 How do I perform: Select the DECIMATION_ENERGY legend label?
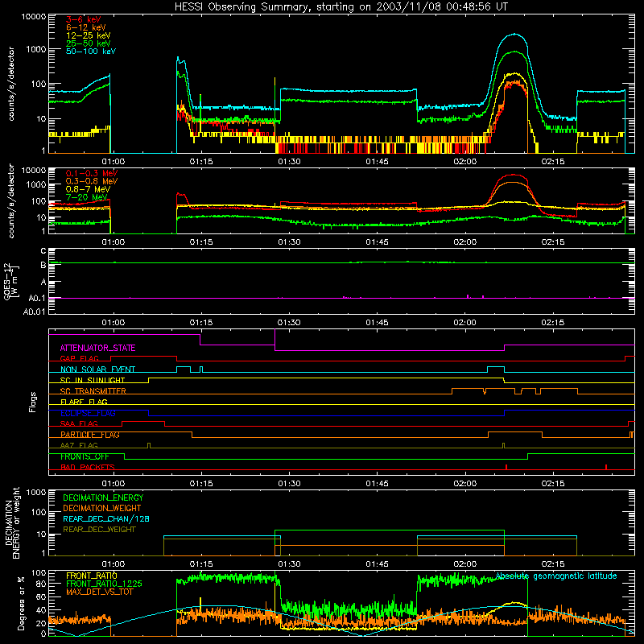coord(103,497)
